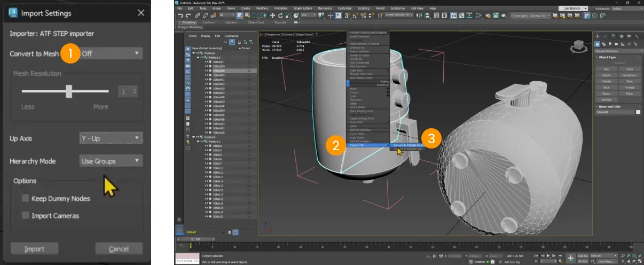
Task: Open the selection filter All dropdown
Action: [227, 15]
